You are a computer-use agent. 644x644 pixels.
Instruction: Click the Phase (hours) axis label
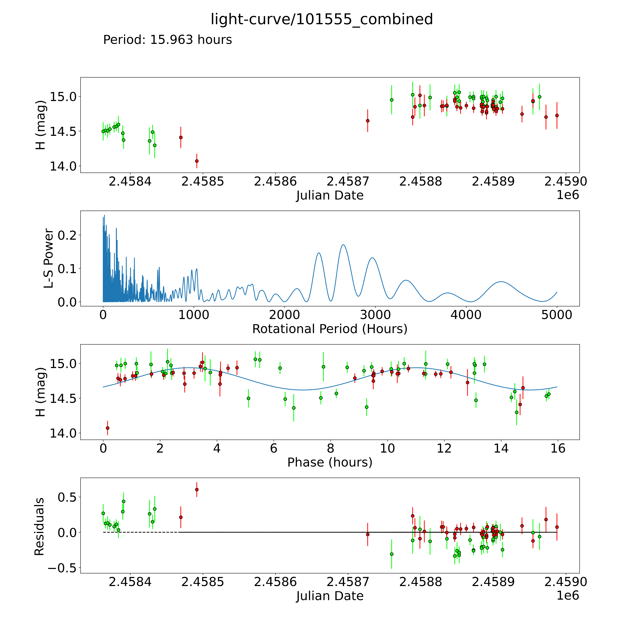[x=330, y=462]
